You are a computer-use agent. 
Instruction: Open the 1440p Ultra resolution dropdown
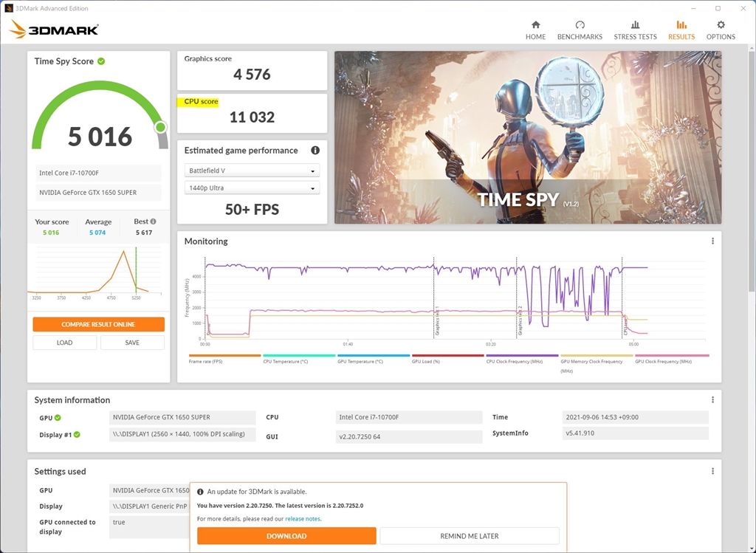pos(252,188)
